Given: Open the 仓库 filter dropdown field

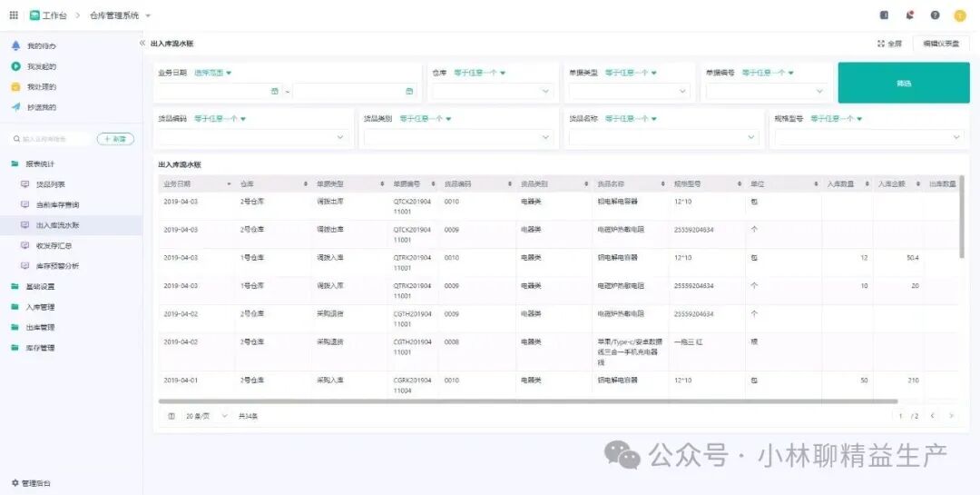Looking at the screenshot, I should point(492,91).
